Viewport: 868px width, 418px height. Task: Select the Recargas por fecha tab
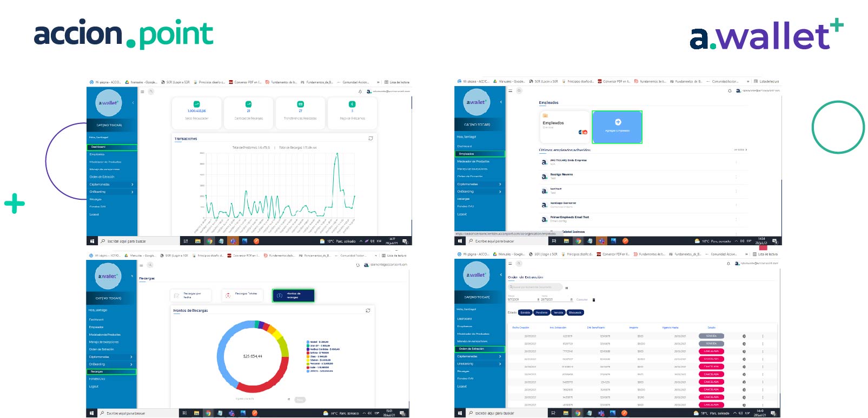click(x=191, y=295)
